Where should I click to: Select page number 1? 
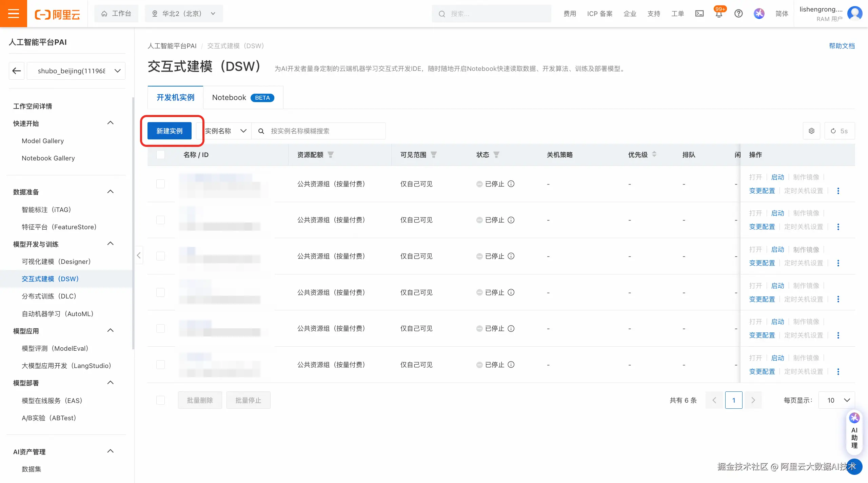point(734,400)
